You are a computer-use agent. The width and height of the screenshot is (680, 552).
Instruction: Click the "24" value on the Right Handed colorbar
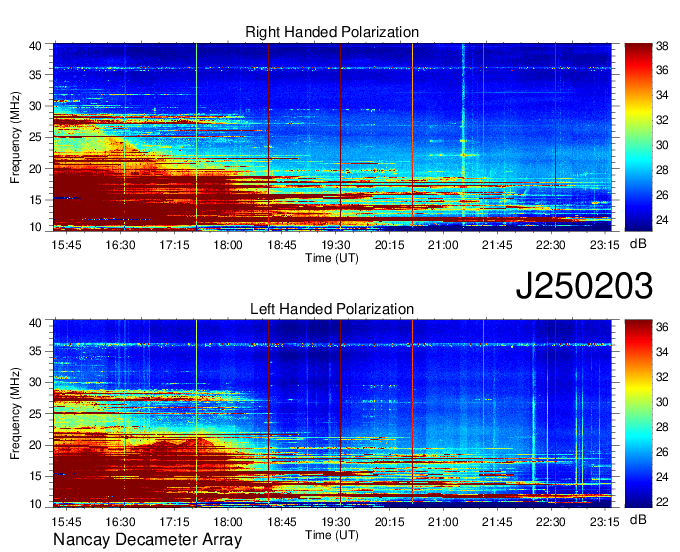click(662, 220)
